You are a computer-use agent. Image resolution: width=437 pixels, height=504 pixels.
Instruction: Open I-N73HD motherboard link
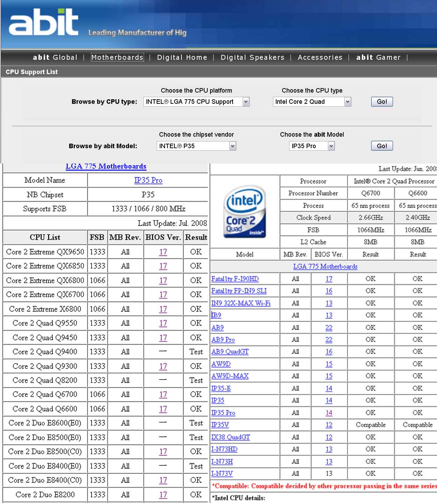tap(224, 449)
